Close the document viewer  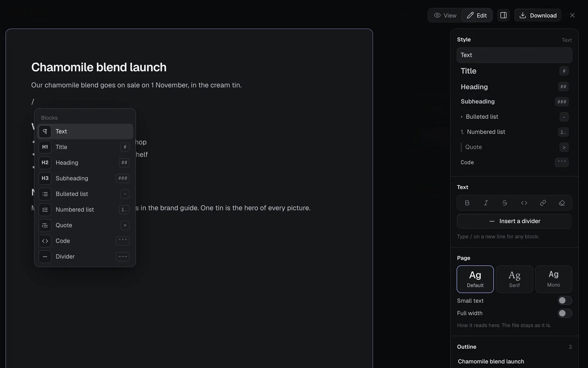572,15
